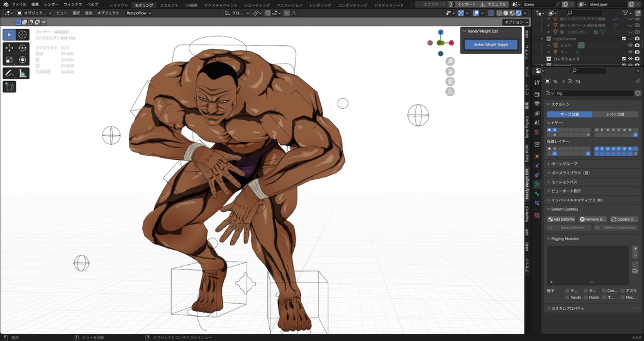Select the Move tool
The width and height of the screenshot is (644, 341).
(9, 48)
